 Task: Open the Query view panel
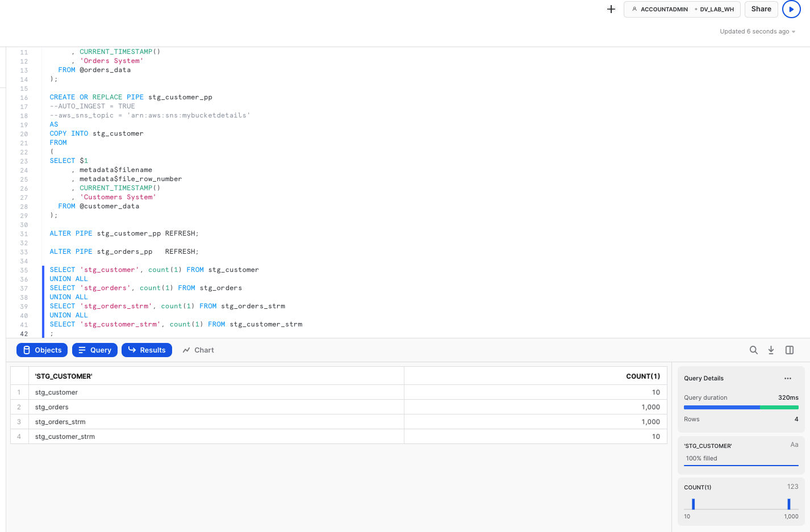pyautogui.click(x=94, y=350)
